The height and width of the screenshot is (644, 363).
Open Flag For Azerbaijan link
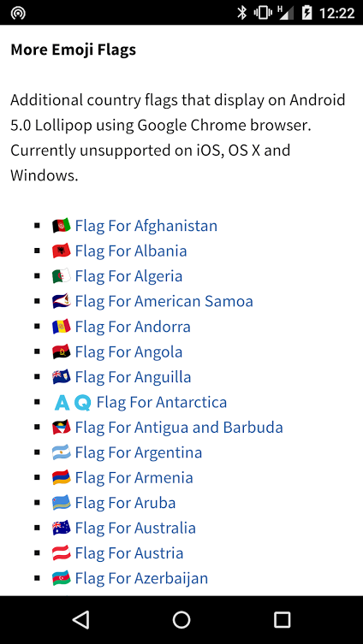141,579
